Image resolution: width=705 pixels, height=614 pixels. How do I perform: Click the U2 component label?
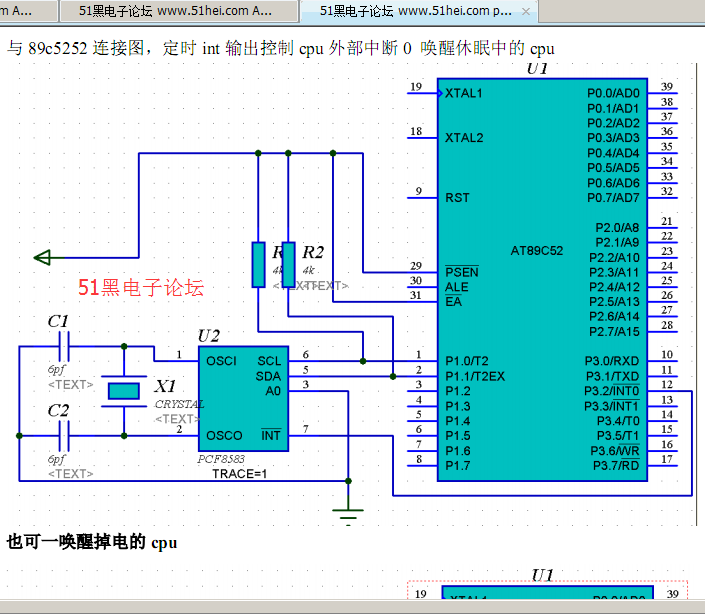coord(209,336)
